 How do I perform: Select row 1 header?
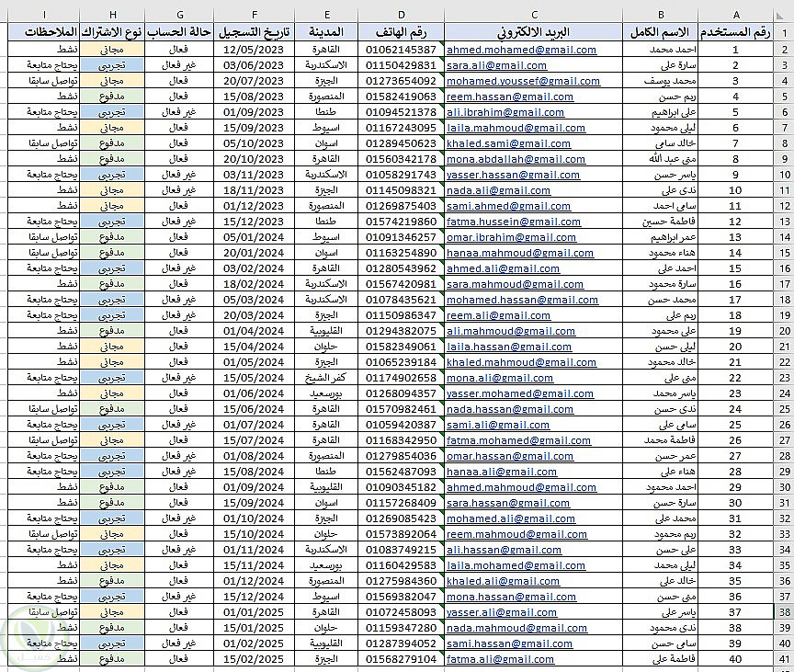tap(785, 33)
